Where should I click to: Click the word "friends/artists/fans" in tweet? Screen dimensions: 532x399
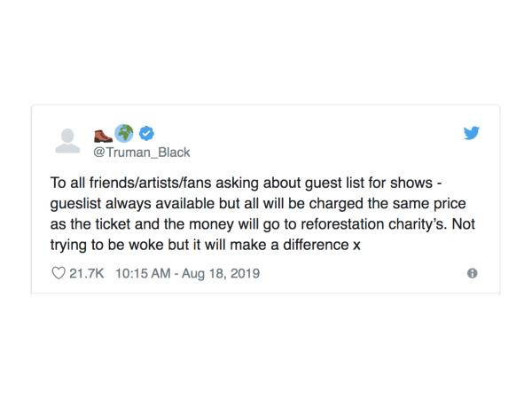150,183
